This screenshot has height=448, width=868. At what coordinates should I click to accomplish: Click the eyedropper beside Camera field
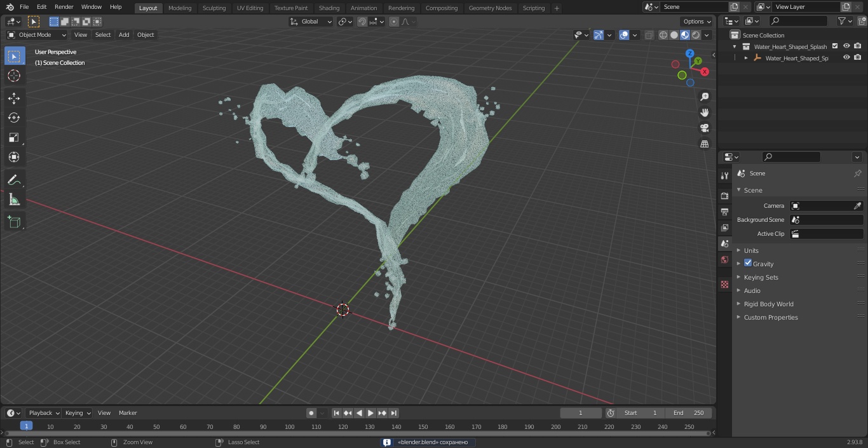pyautogui.click(x=857, y=206)
